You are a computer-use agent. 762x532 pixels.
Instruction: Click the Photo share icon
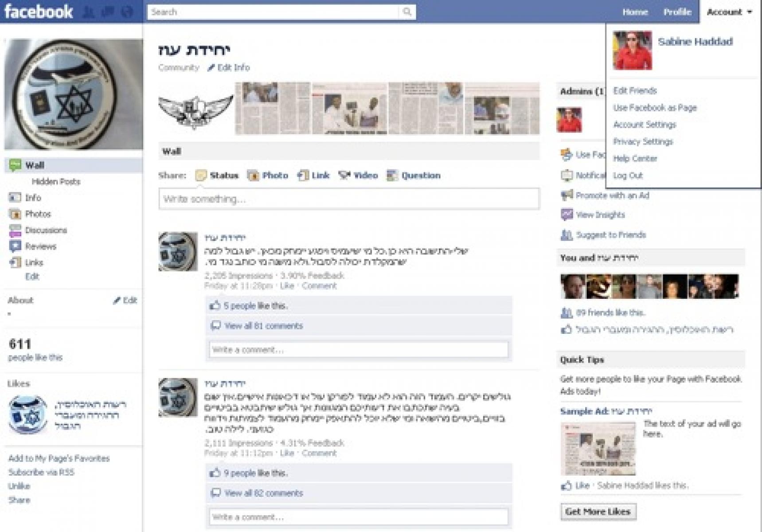pyautogui.click(x=253, y=176)
